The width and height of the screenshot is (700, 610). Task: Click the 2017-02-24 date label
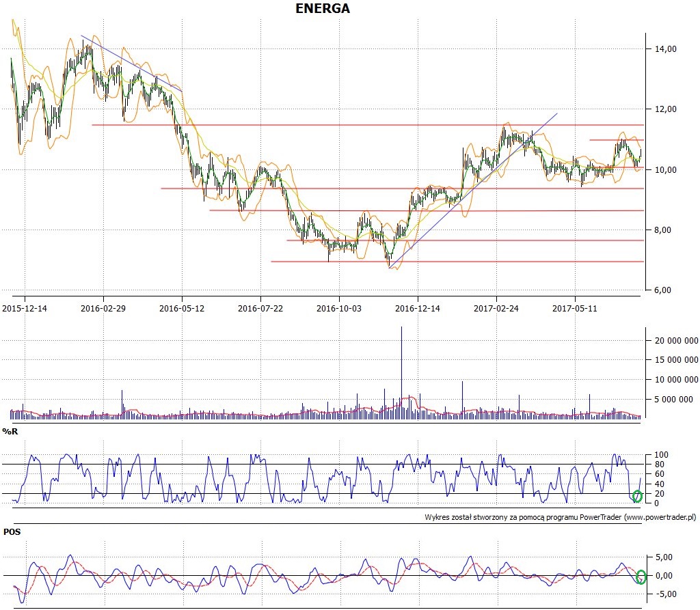point(496,308)
